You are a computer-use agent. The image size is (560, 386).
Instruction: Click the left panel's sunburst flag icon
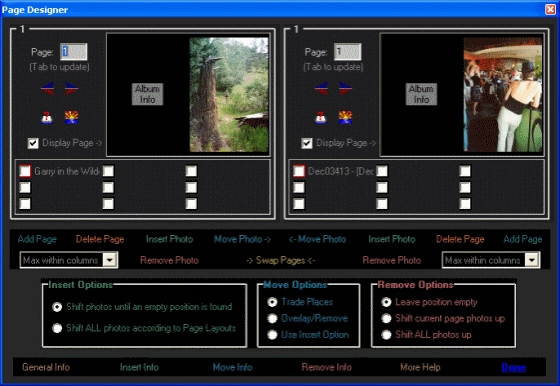tap(71, 117)
